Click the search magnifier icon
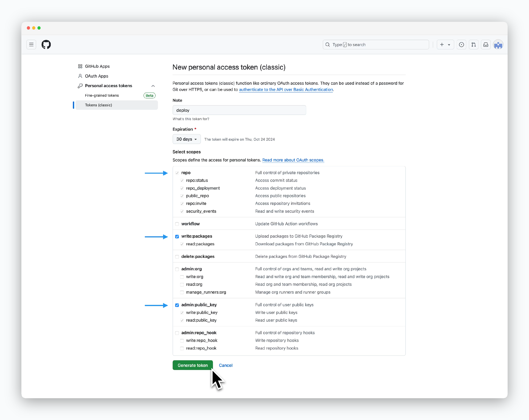 coord(328,45)
